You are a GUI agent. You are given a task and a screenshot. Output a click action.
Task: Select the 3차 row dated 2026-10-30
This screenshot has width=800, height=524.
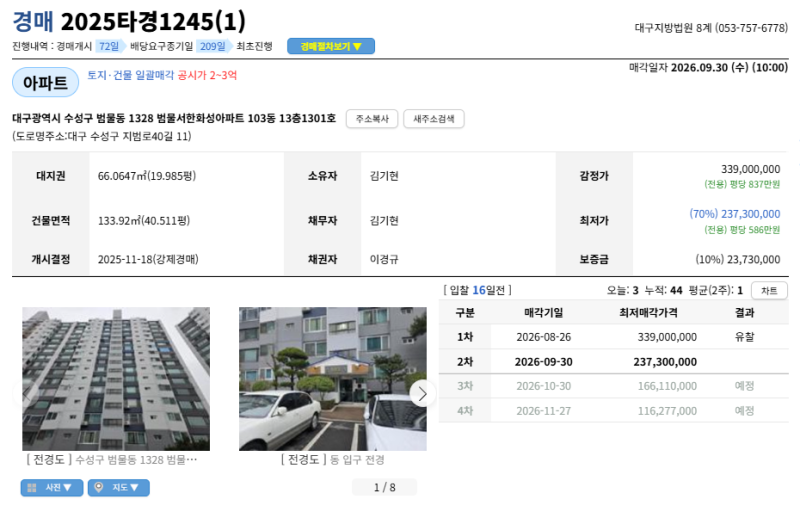[614, 386]
